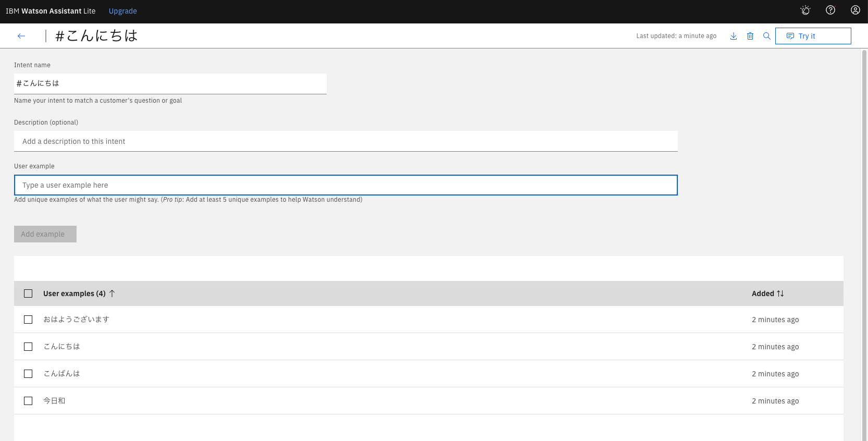Focus the Intent name field
The height and width of the screenshot is (441, 868).
[x=170, y=83]
